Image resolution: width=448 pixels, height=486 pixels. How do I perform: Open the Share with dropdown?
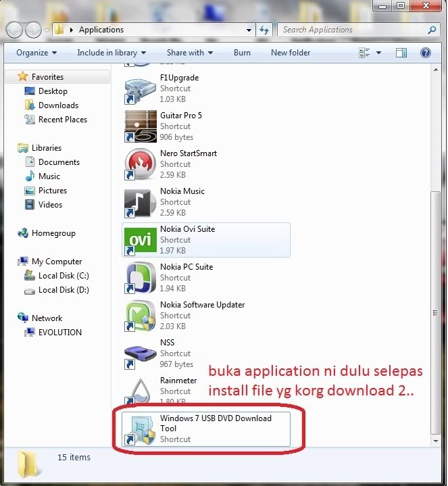click(190, 53)
